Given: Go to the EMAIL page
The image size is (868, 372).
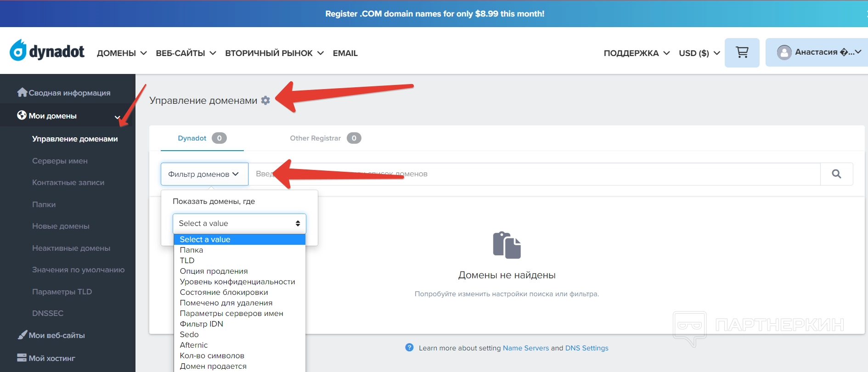Looking at the screenshot, I should [x=345, y=53].
